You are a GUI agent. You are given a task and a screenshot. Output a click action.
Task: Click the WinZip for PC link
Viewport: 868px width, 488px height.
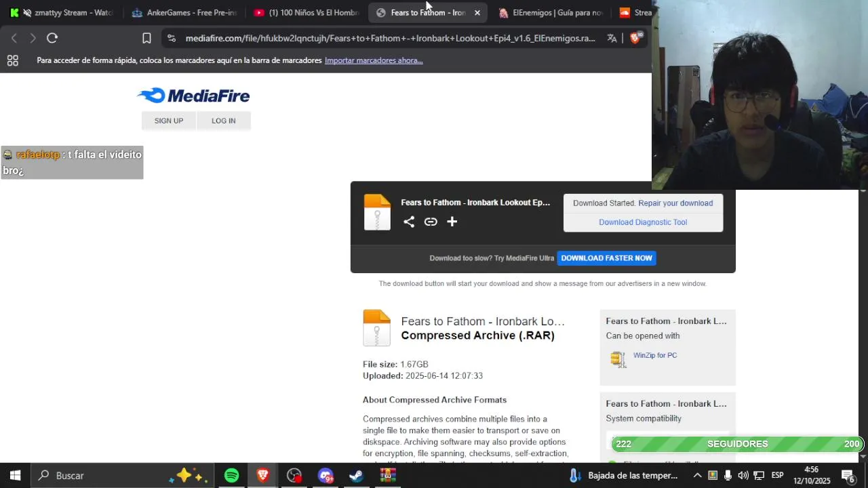(655, 355)
